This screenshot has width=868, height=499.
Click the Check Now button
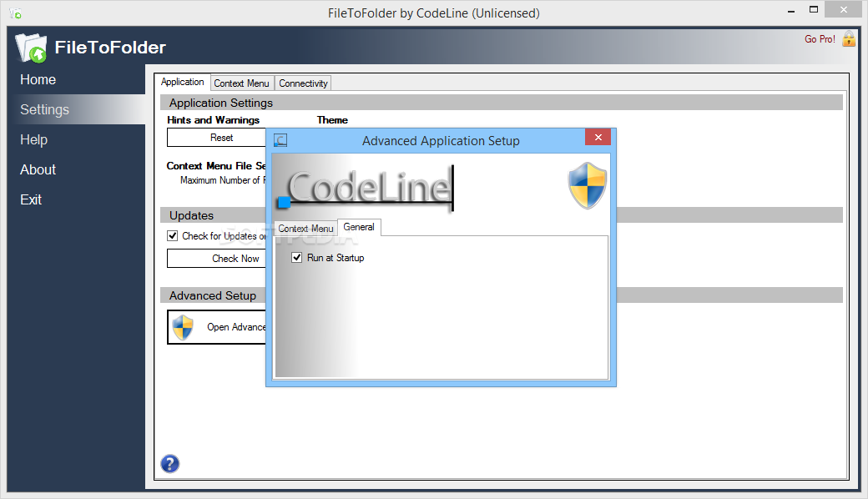click(217, 259)
